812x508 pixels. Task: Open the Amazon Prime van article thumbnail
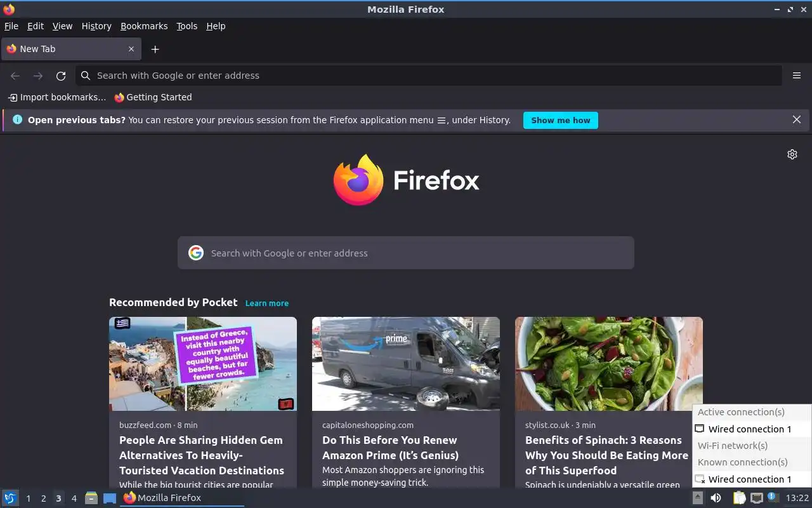pos(406,364)
